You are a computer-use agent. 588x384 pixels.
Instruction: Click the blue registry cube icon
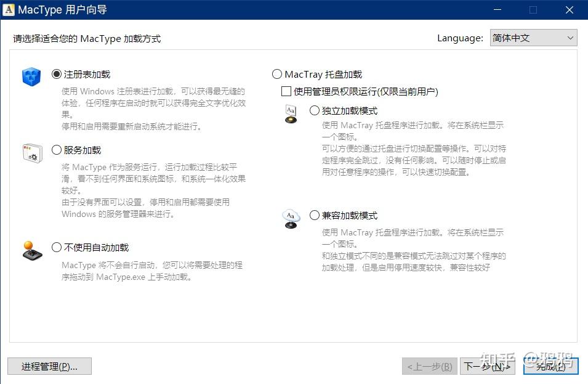click(31, 76)
